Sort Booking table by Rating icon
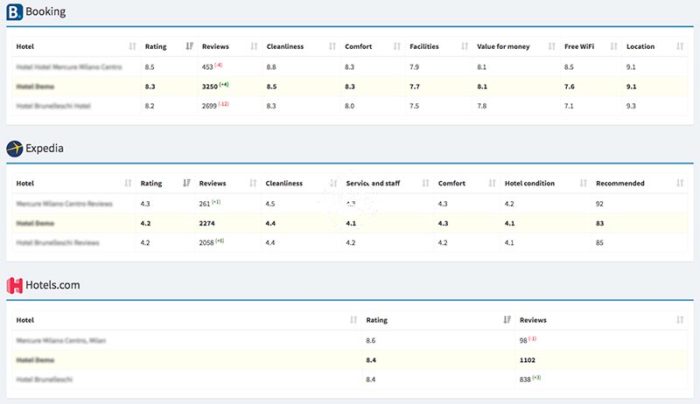Viewport: 700px width, 404px height. 189,46
